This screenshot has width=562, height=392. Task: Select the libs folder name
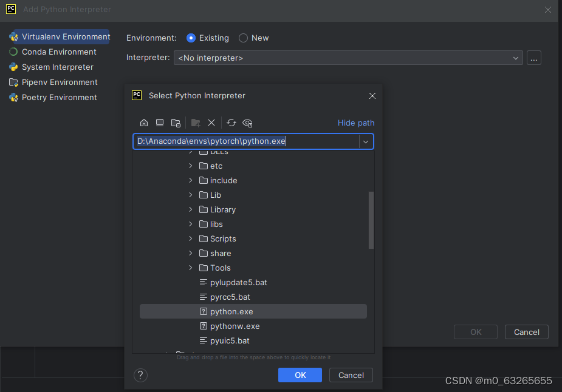[x=216, y=224]
